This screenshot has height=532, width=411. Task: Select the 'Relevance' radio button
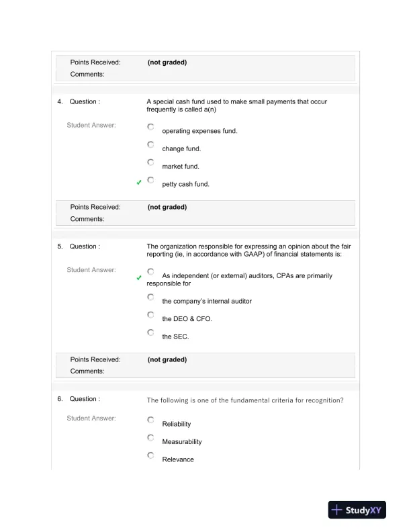point(150,455)
